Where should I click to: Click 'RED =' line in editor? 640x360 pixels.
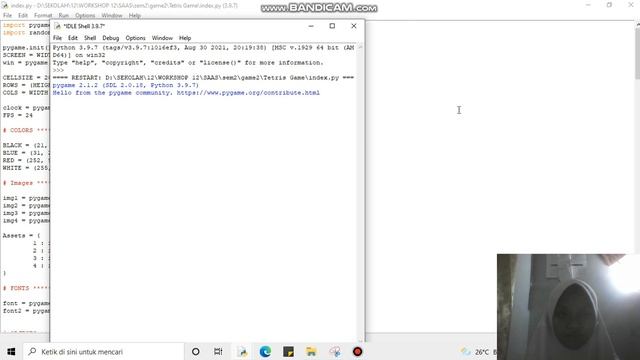(25, 160)
